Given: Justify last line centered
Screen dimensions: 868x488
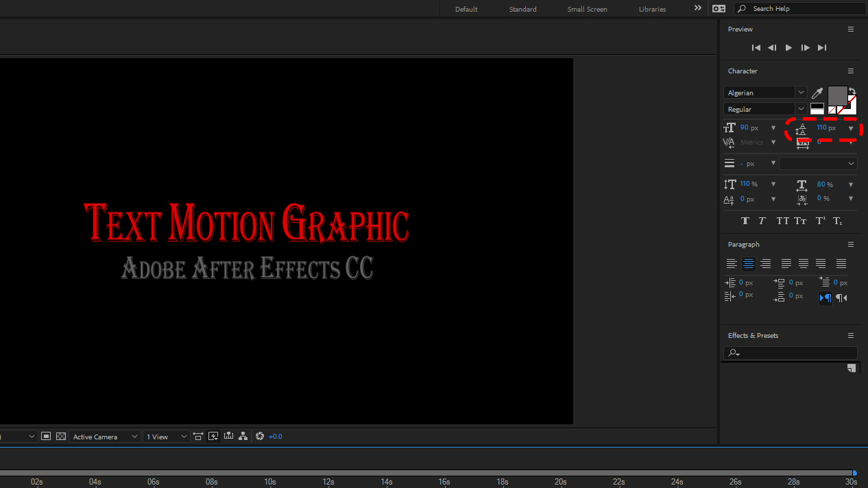Looking at the screenshot, I should point(804,263).
